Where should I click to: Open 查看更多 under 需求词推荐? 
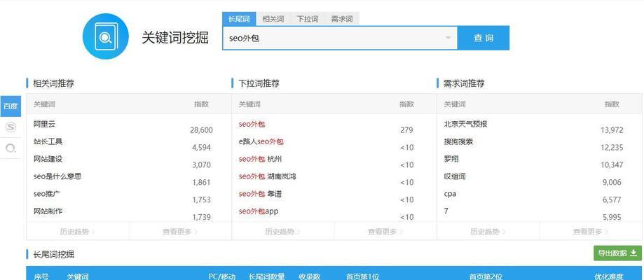point(591,232)
